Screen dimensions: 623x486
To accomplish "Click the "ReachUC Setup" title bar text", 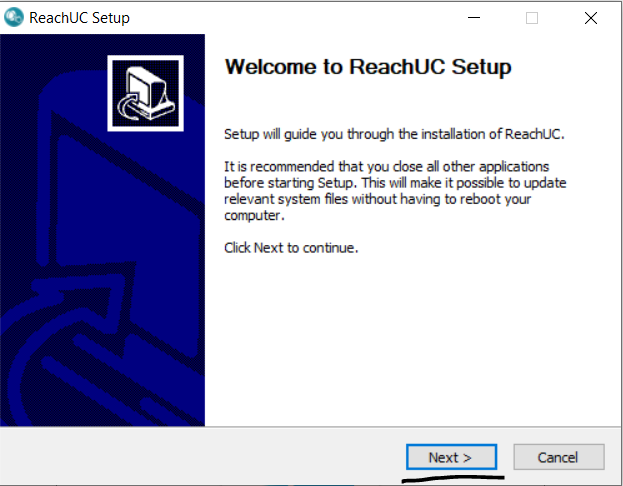I will tap(79, 17).
